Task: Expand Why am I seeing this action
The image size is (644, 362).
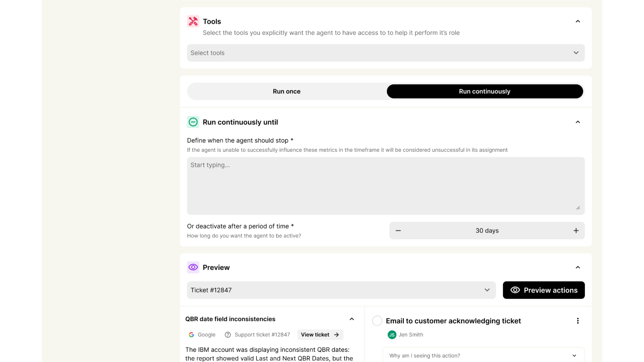Action: click(483, 355)
